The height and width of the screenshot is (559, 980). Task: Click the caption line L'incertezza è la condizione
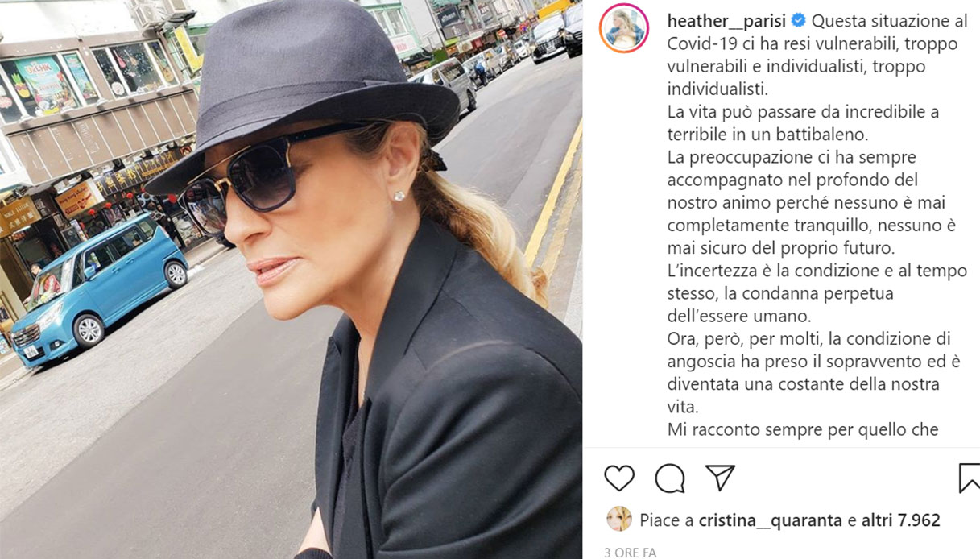(817, 271)
